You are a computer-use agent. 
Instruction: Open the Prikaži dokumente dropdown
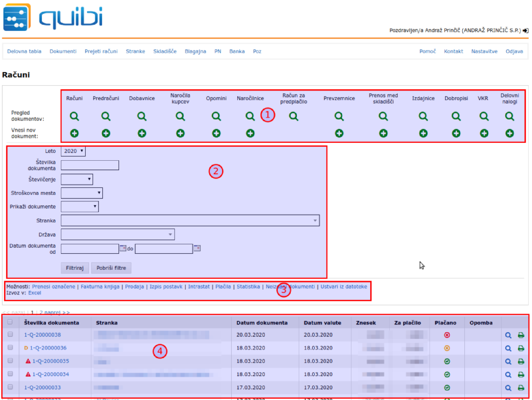80,207
